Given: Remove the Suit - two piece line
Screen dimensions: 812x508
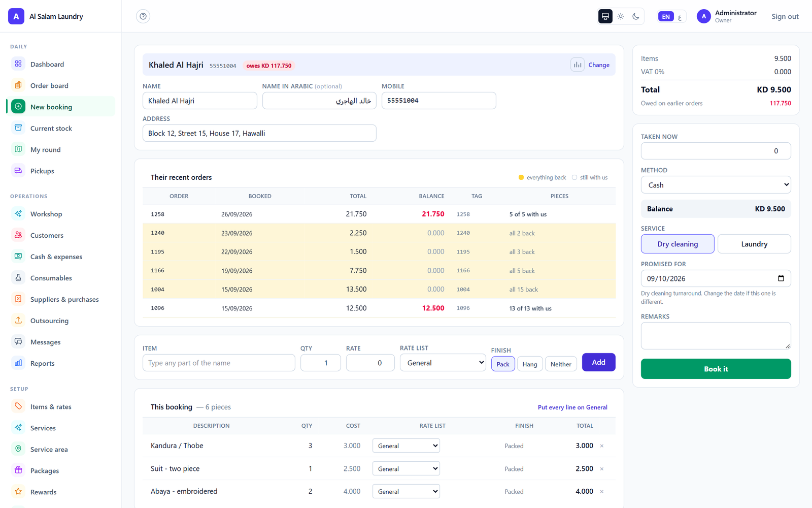Looking at the screenshot, I should point(602,469).
